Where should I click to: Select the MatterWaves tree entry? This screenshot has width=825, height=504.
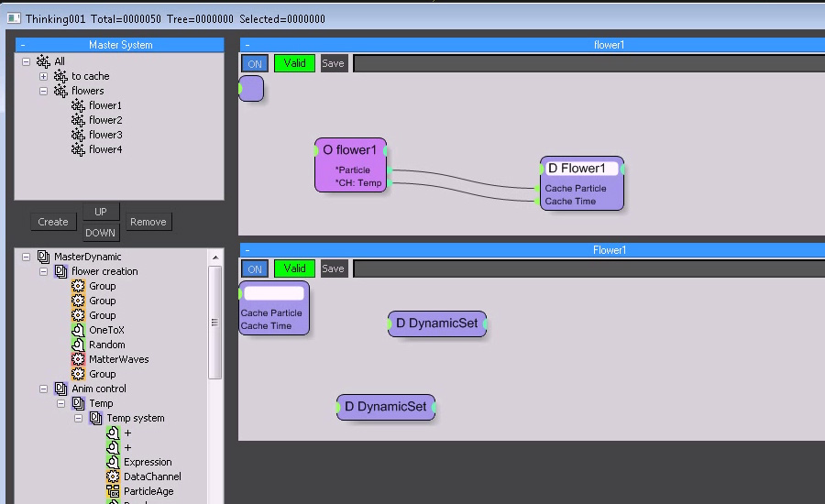coord(119,359)
